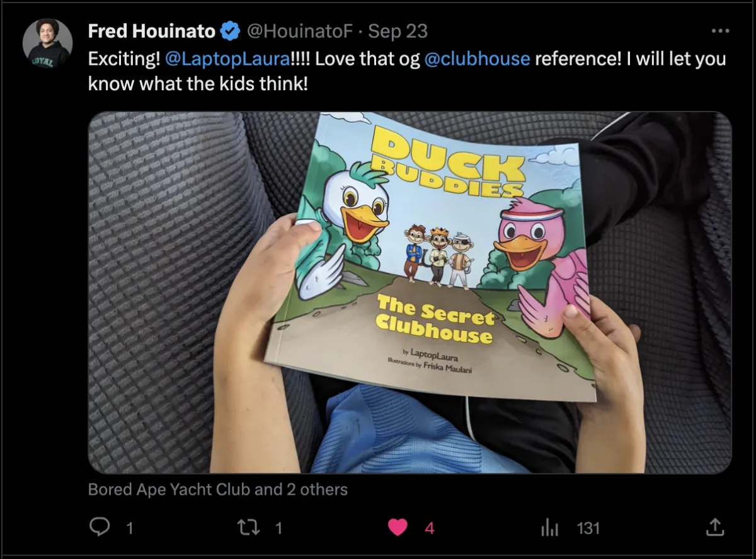Click the blue verified badge
Image resolution: width=756 pixels, height=559 pixels.
[x=229, y=31]
